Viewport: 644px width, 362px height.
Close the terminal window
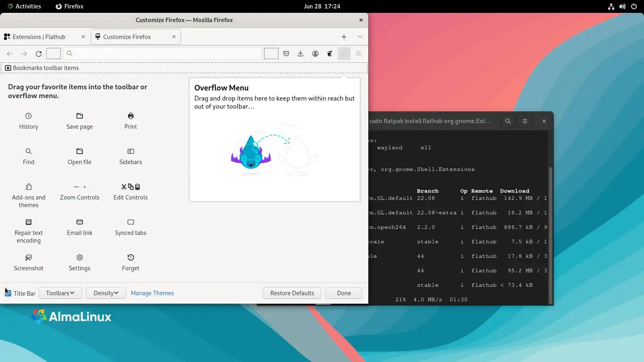pos(544,121)
